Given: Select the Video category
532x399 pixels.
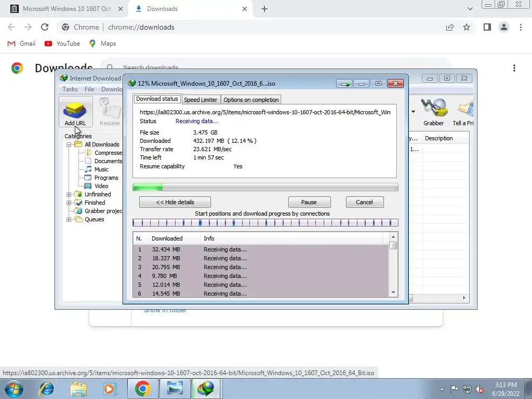Looking at the screenshot, I should pos(101,186).
